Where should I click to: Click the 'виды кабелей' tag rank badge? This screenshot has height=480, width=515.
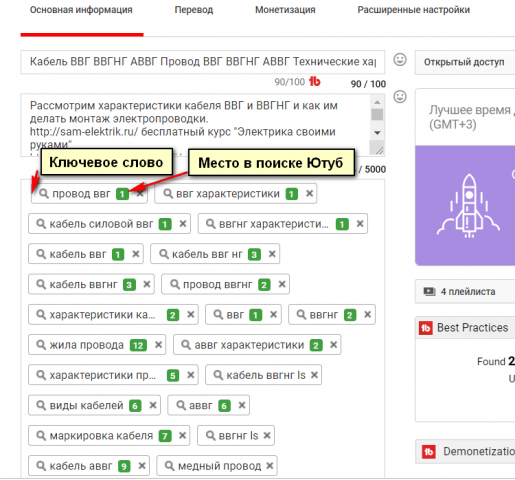[135, 406]
